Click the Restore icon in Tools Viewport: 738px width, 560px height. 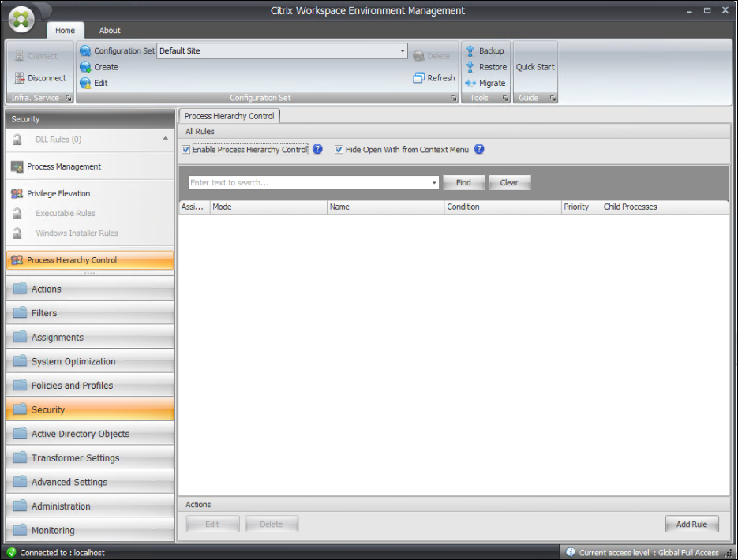pos(470,67)
